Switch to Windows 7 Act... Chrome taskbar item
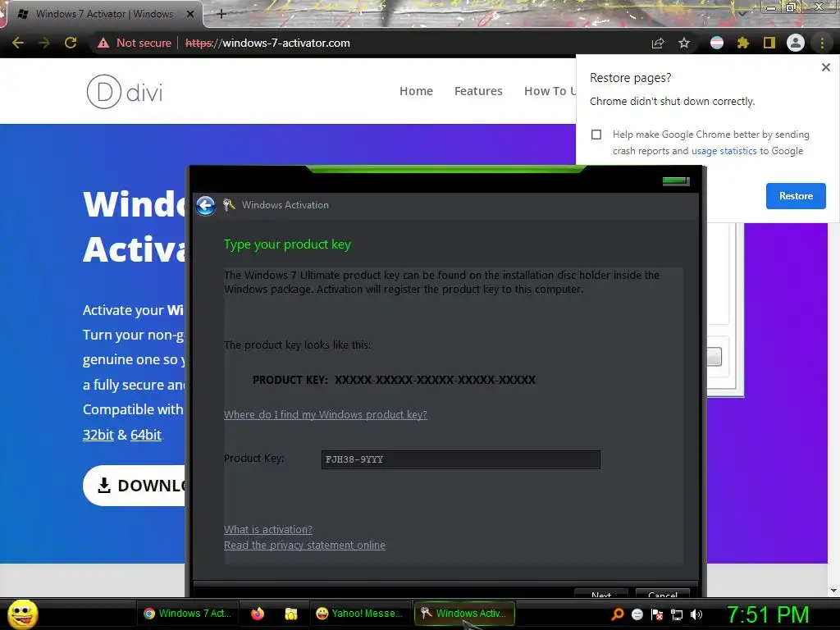 [188, 614]
